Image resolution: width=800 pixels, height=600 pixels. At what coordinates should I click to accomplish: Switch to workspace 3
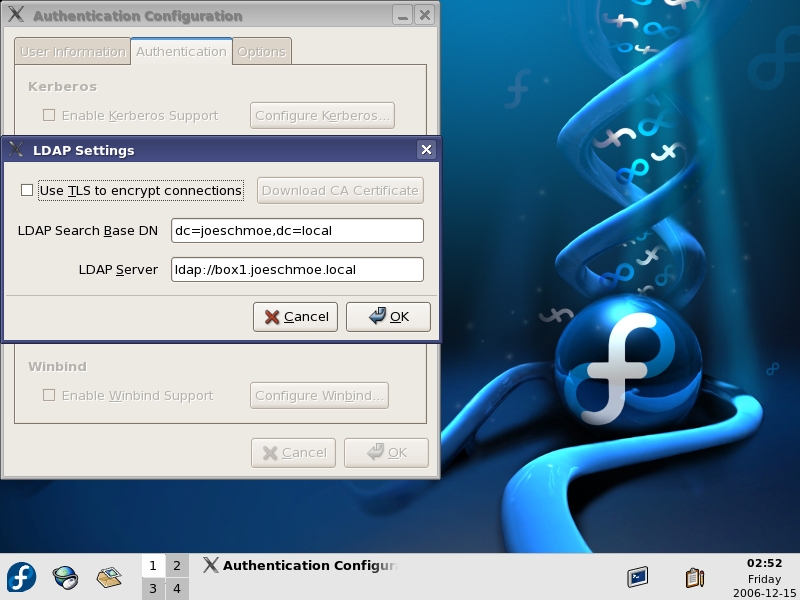point(153,589)
